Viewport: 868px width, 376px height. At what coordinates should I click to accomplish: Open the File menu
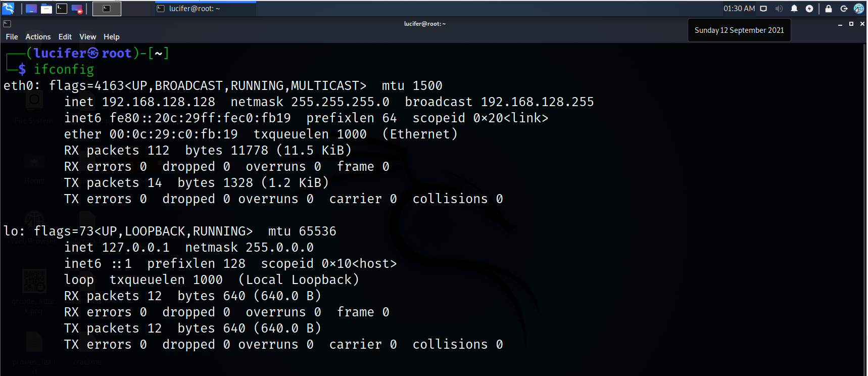click(12, 37)
